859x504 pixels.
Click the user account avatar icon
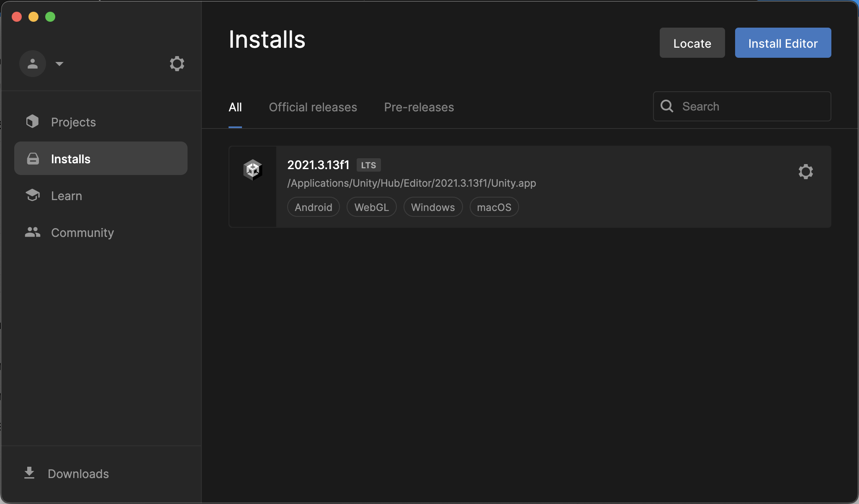33,64
